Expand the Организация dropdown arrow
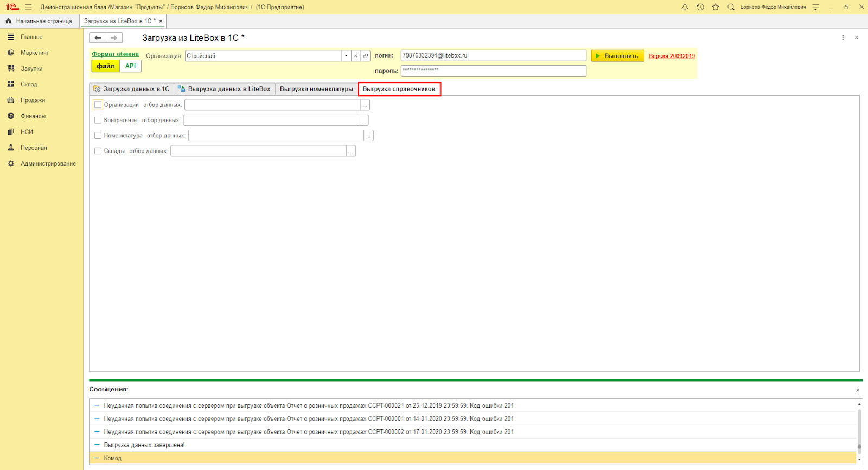This screenshot has height=470, width=868. coord(346,56)
